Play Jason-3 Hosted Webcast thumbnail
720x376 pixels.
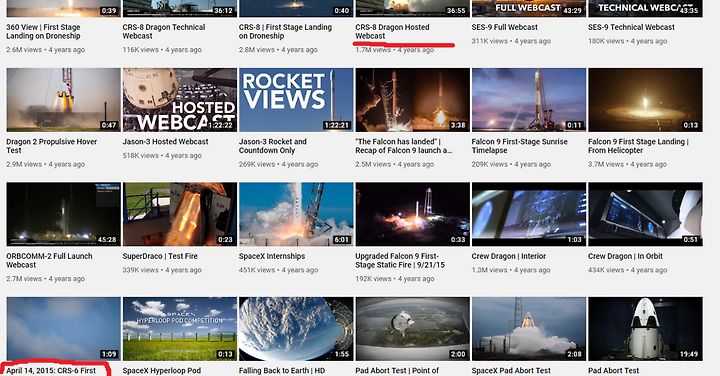click(180, 100)
